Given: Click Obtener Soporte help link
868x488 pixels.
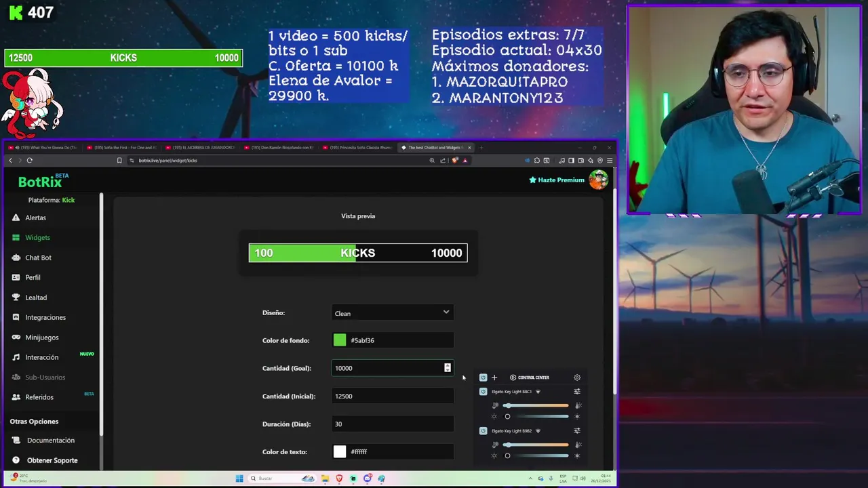Looking at the screenshot, I should pos(52,460).
